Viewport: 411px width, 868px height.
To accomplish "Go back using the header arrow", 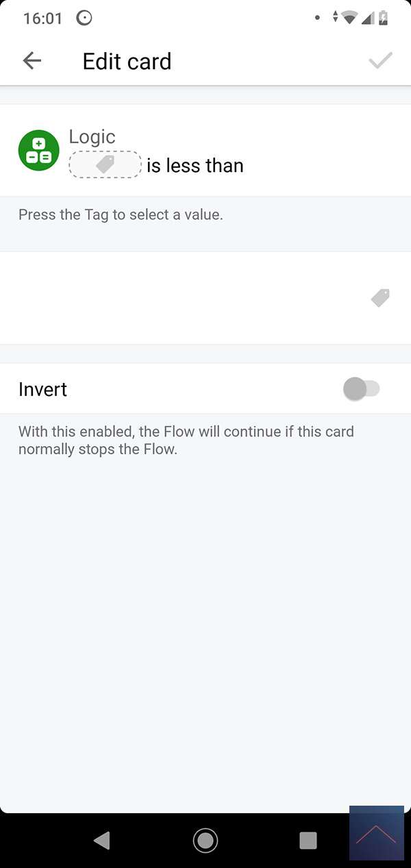I will point(32,61).
